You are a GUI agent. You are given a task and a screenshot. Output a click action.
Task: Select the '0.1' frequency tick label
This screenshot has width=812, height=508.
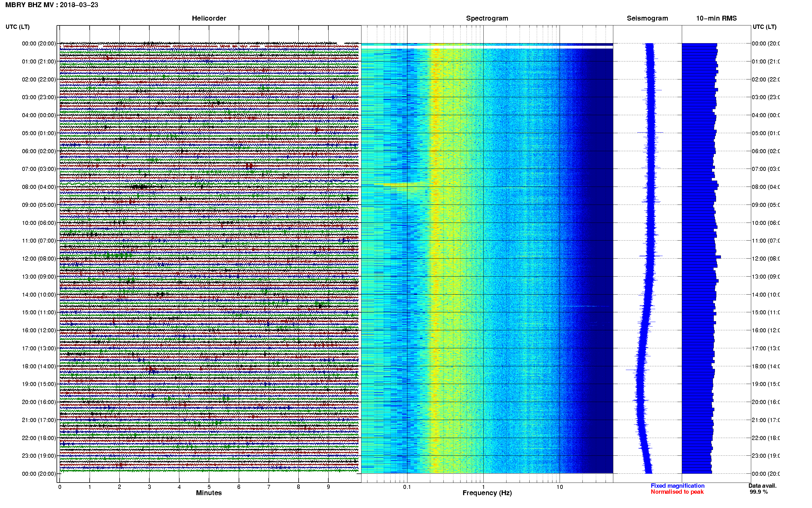(407, 487)
